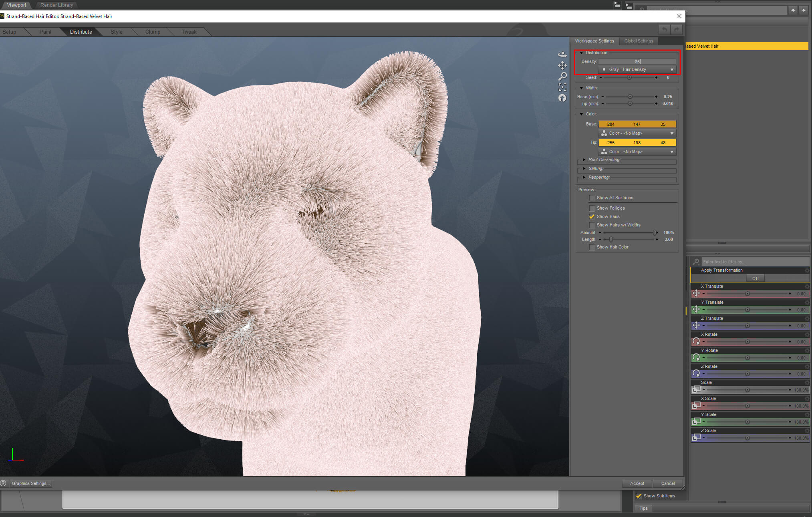Open the Global Settings tab
The width and height of the screenshot is (812, 517).
(x=638, y=41)
